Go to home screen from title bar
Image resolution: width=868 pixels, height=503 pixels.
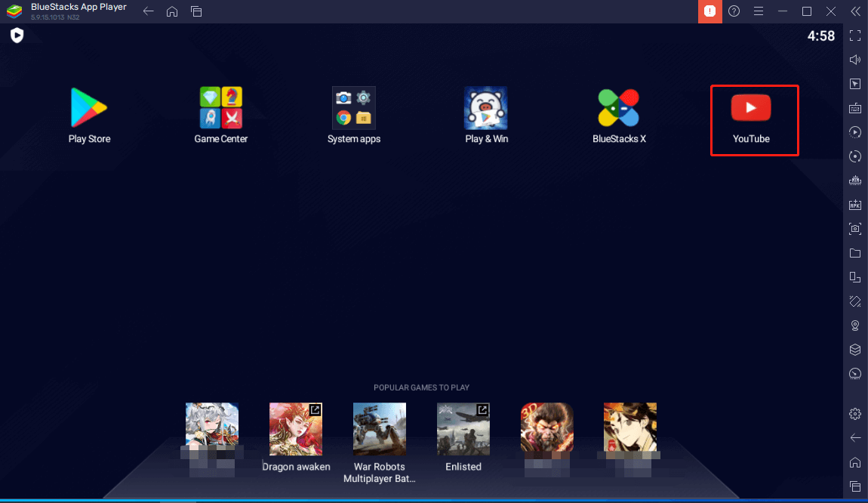(172, 11)
